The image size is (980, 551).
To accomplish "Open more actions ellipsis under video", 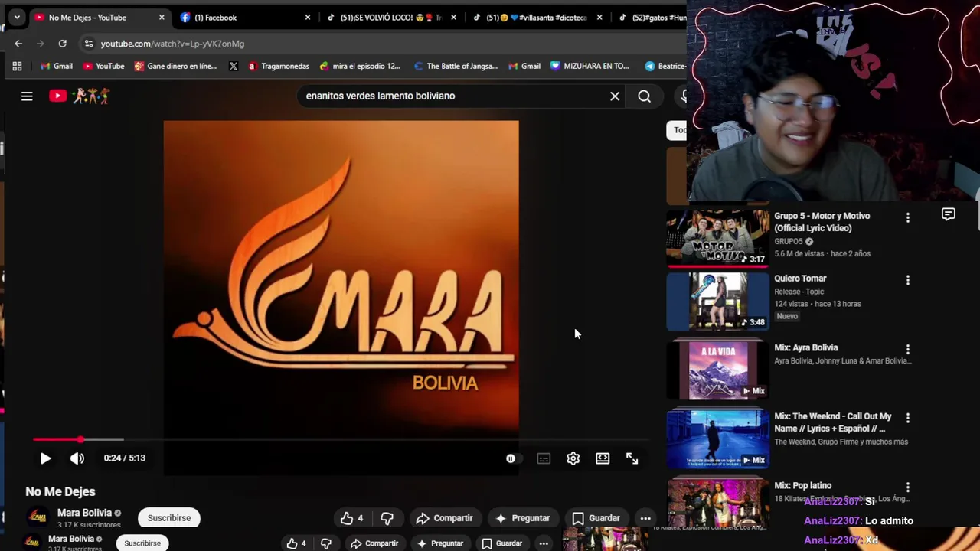I will point(645,518).
